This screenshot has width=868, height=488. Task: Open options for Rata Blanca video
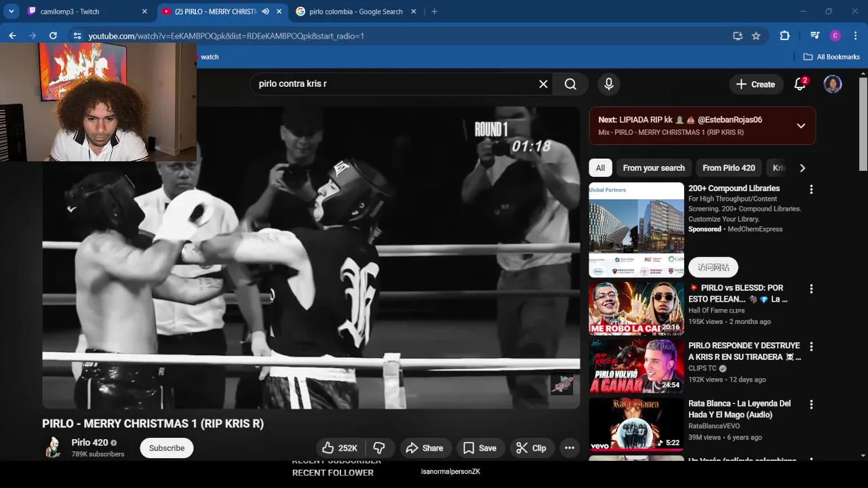[x=811, y=405]
